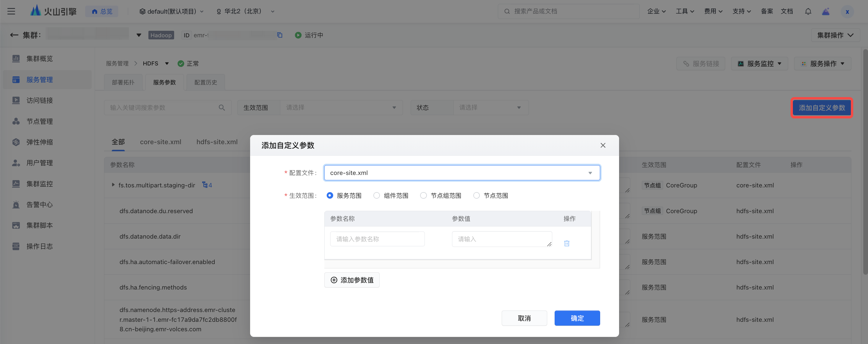Open 告警中心 in sidebar

point(39,205)
